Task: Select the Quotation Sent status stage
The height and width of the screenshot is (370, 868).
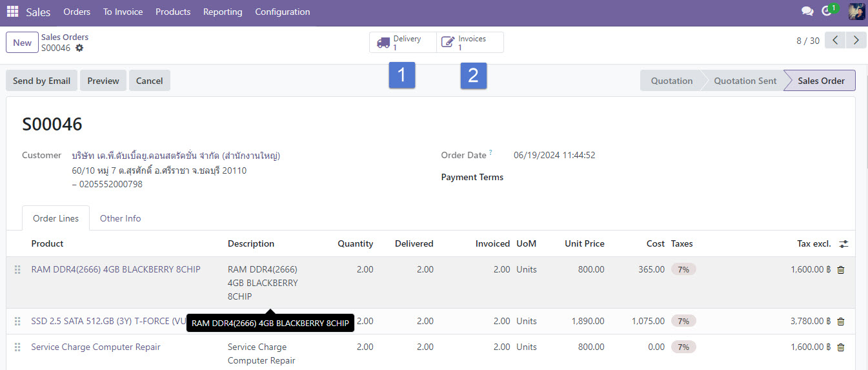Action: tap(745, 81)
